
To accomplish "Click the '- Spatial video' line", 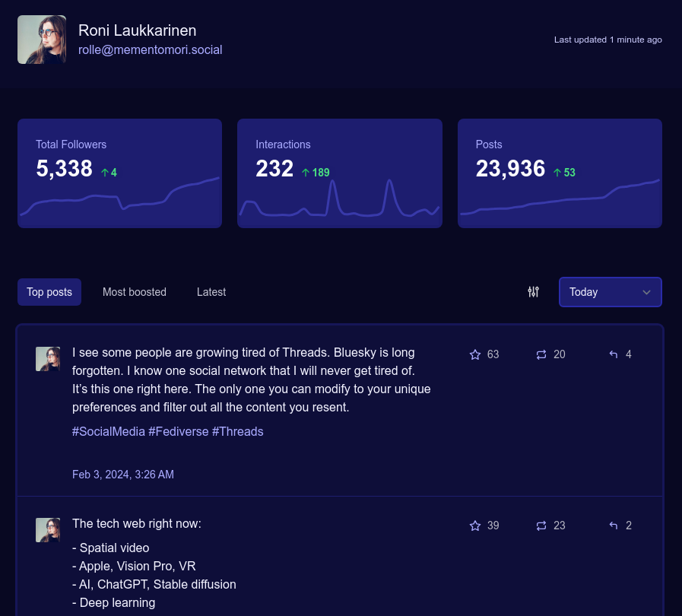I will 110,548.
